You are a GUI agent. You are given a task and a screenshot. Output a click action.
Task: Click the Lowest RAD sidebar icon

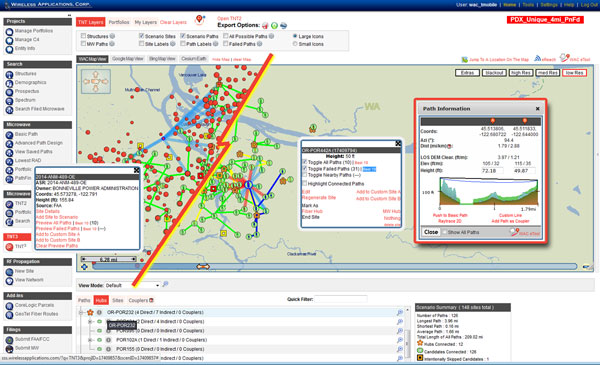pos(9,161)
